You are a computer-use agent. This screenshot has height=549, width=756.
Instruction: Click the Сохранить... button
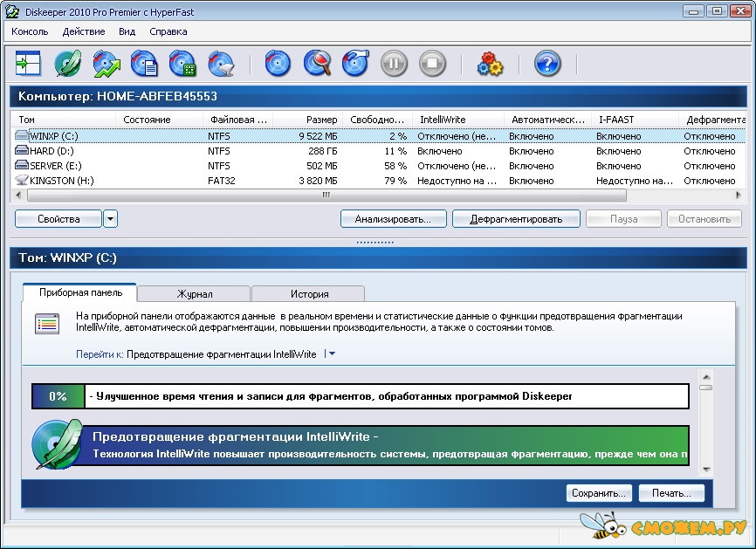click(599, 493)
